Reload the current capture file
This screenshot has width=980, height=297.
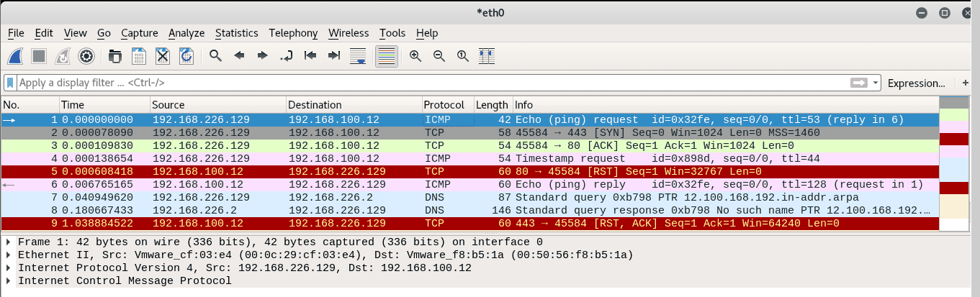[x=186, y=56]
